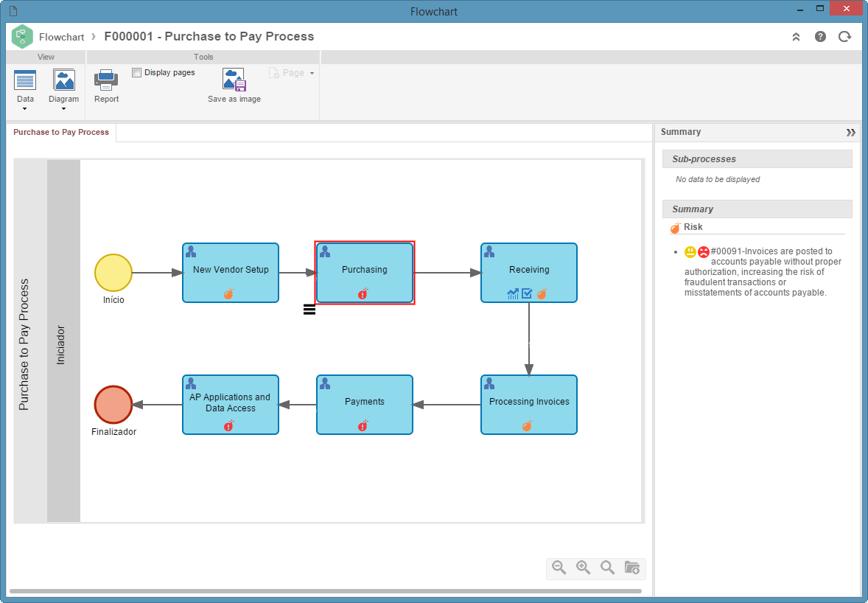Collapse the toolbar using double up arrows
The width and height of the screenshot is (868, 603).
(796, 37)
